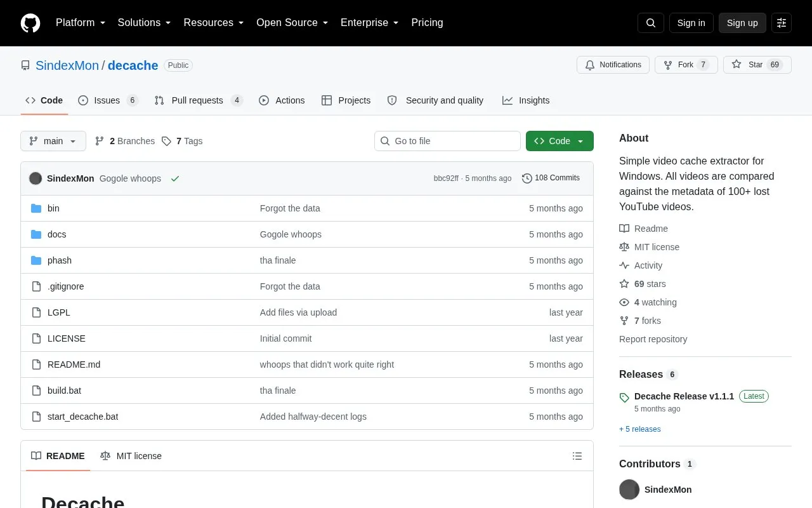This screenshot has width=812, height=508.
Task: Open MIT license scale link in About
Action: coord(649,247)
